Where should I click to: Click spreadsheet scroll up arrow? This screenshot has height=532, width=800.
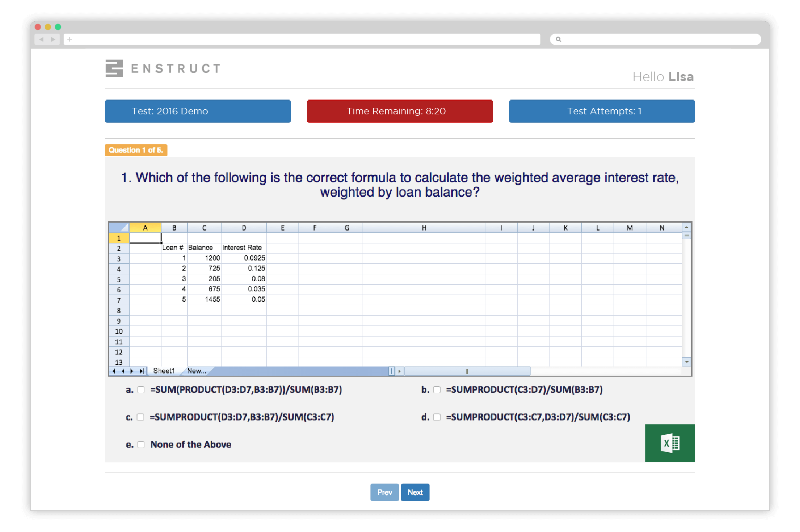point(687,227)
